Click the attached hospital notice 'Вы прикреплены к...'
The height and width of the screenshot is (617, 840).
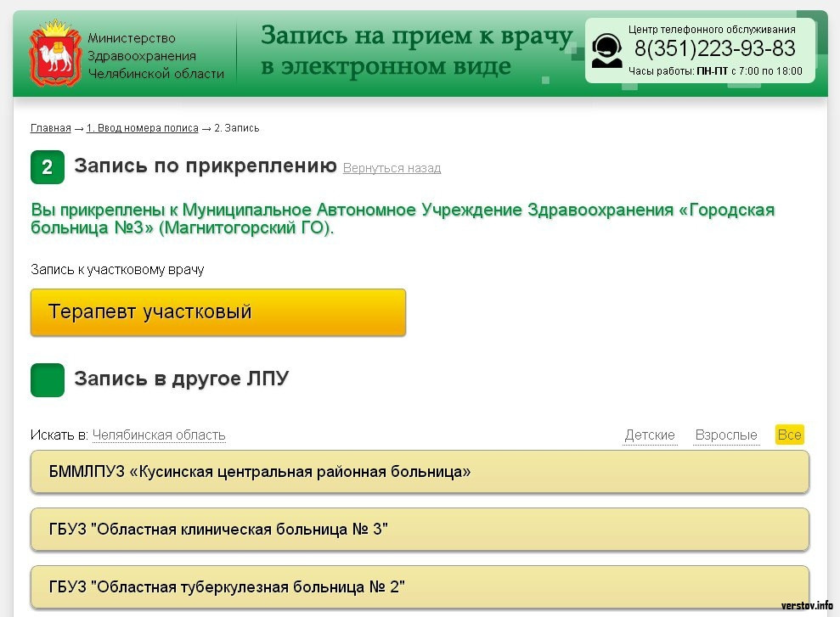pos(403,218)
